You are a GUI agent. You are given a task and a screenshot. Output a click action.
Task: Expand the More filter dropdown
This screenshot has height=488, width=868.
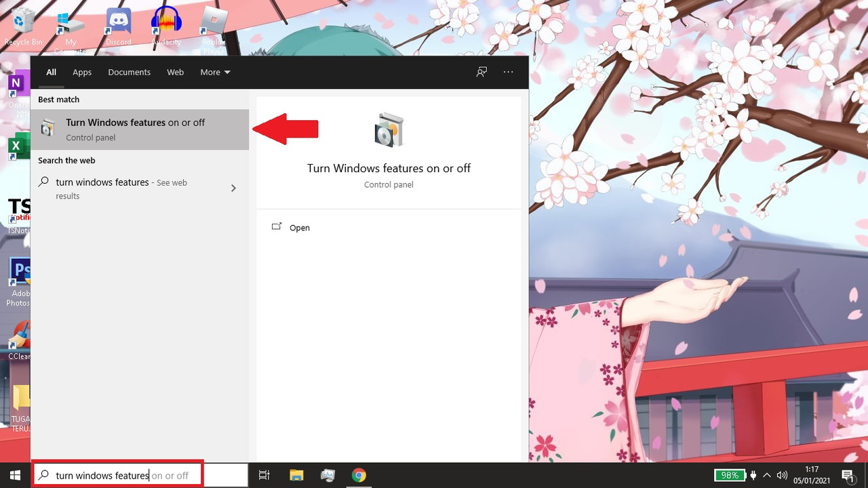coord(215,72)
